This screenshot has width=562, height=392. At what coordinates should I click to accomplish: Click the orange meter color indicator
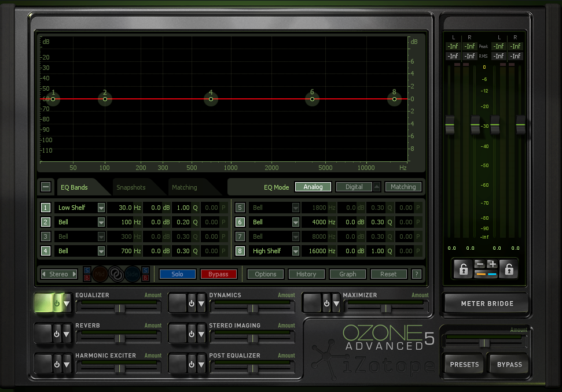pyautogui.click(x=480, y=274)
